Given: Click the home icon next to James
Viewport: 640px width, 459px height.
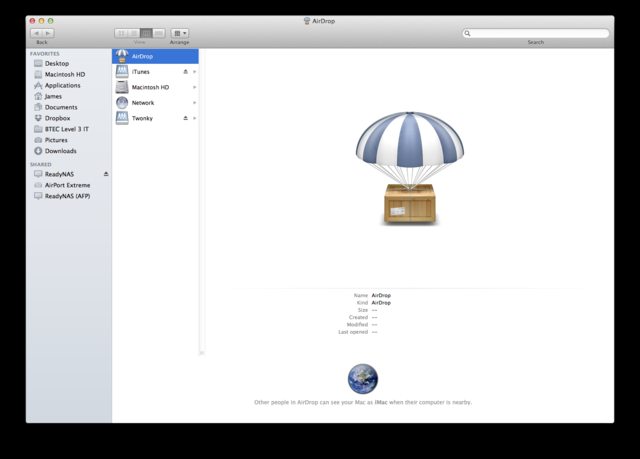Looking at the screenshot, I should coord(38,96).
